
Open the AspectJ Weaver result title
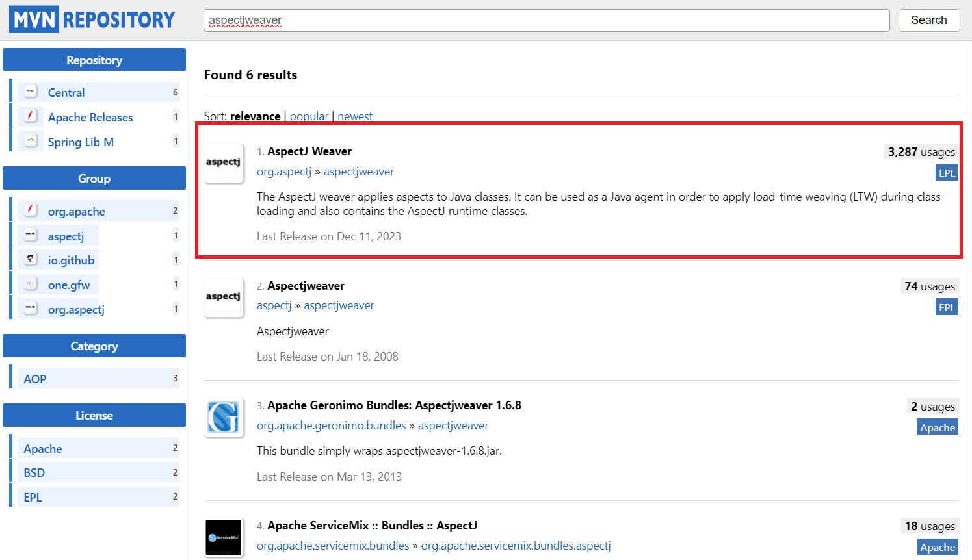tap(309, 151)
